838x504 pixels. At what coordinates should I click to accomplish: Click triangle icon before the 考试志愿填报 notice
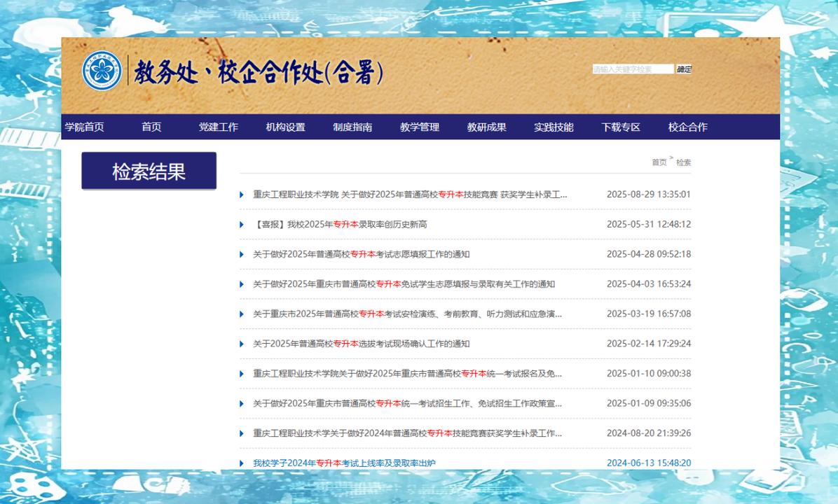[241, 254]
